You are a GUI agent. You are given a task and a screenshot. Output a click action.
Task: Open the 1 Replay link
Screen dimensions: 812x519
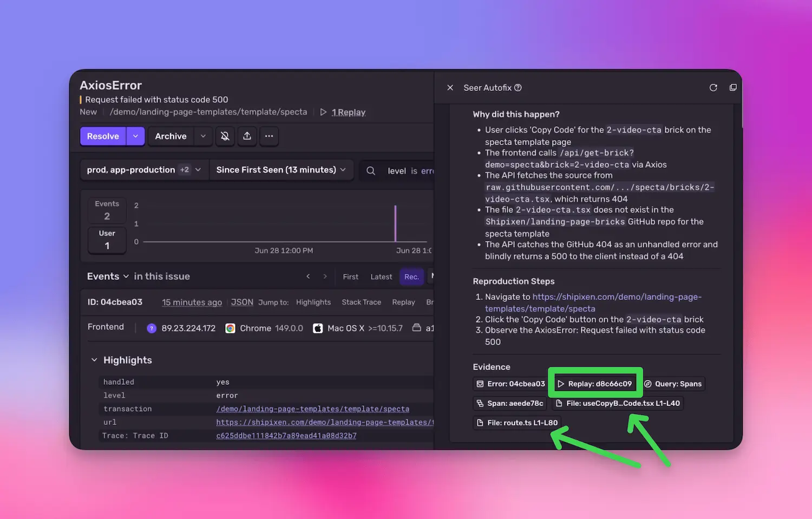[x=349, y=112]
